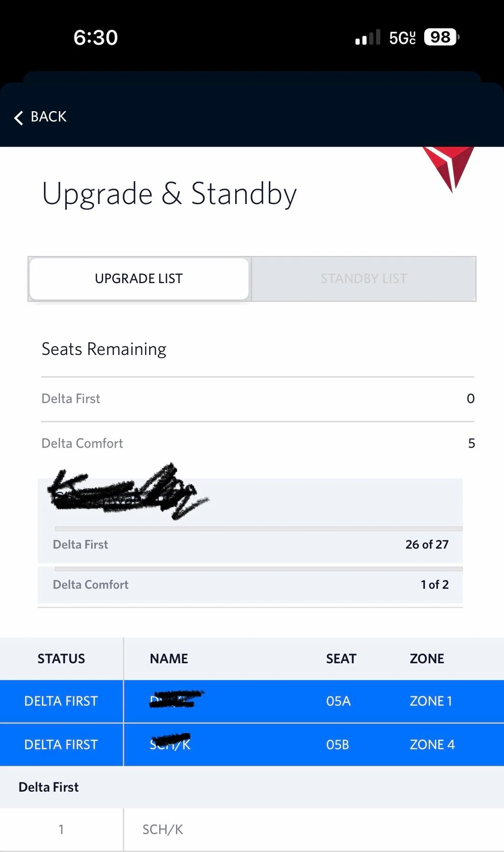Tap the Delta First progress bar
The image size is (504, 852).
(259, 529)
